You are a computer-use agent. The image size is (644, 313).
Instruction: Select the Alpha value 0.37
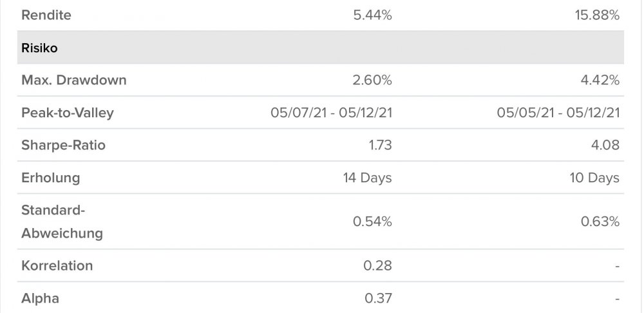[379, 298]
